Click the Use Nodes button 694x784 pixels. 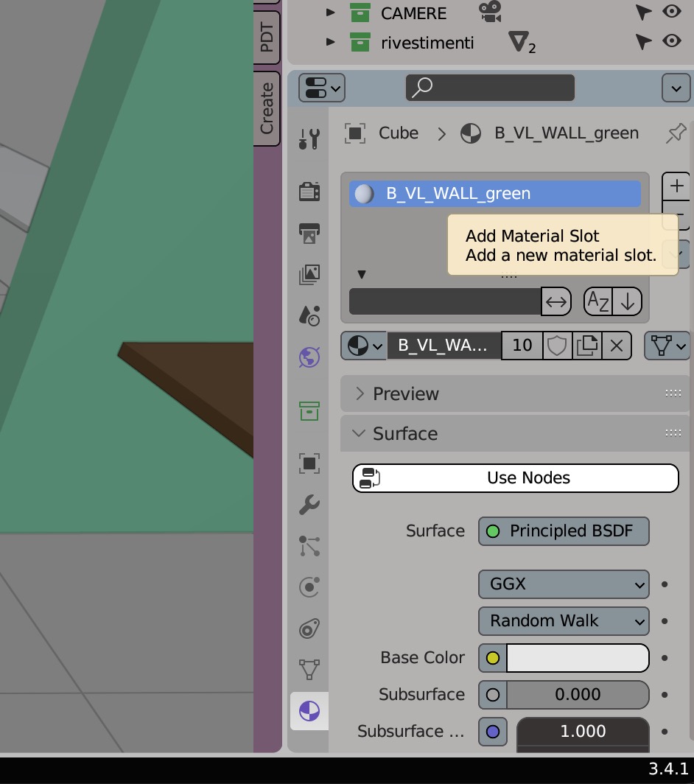pos(515,478)
